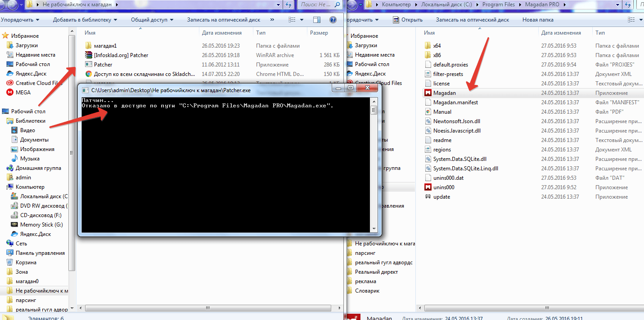This screenshot has width=644, height=320.
Task: Click the Patcher.exe console title bar icon
Action: tap(86, 90)
